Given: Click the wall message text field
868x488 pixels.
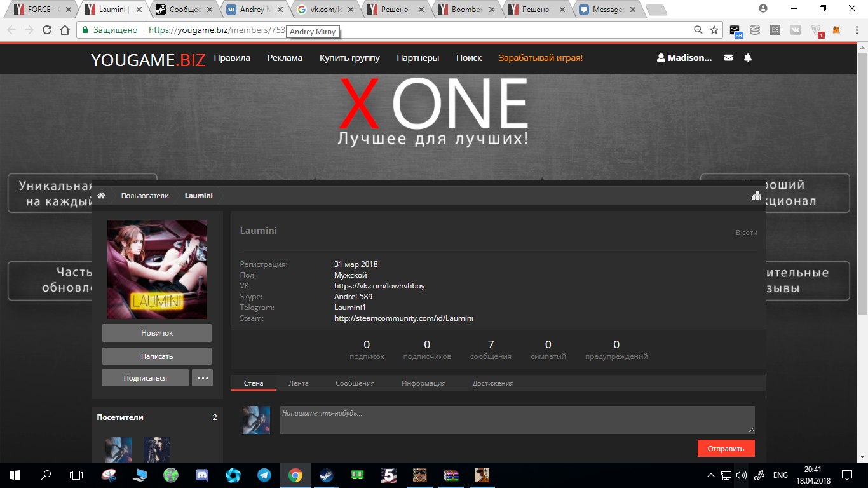Looking at the screenshot, I should tap(517, 420).
